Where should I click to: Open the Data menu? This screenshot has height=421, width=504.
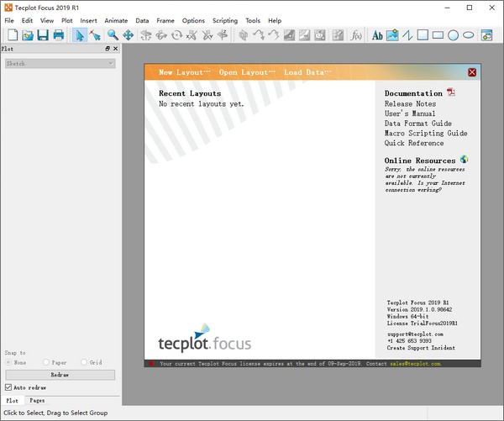(x=142, y=20)
